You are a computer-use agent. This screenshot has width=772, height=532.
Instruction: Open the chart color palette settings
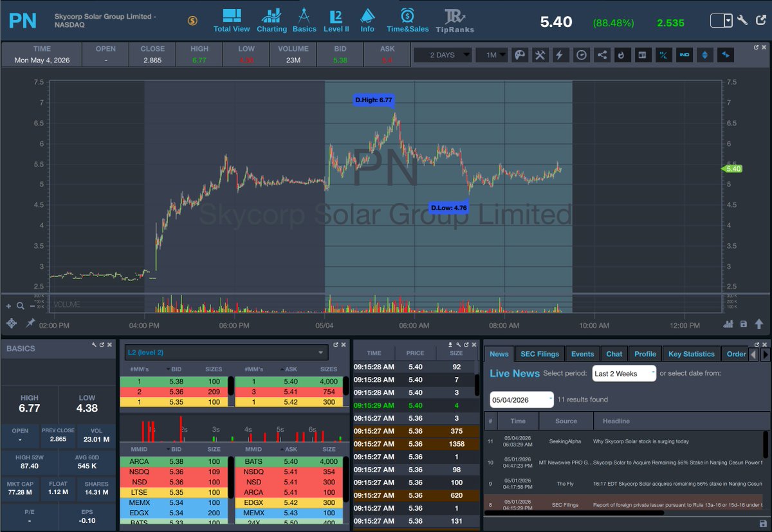click(519, 55)
